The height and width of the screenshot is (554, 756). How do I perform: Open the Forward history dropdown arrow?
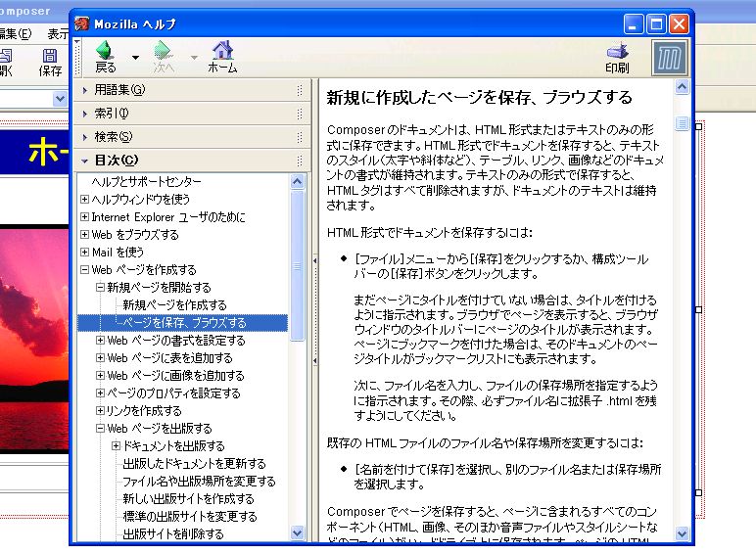click(x=194, y=58)
